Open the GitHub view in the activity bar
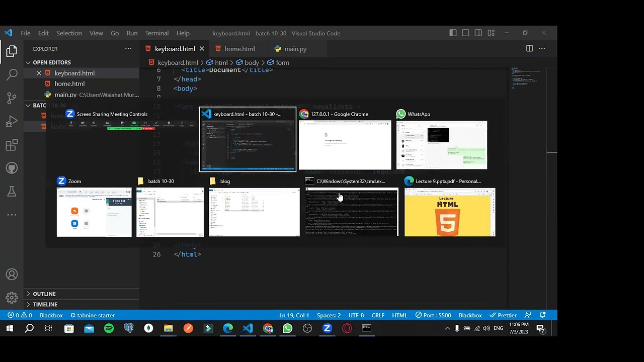The height and width of the screenshot is (362, 644). 12,168
